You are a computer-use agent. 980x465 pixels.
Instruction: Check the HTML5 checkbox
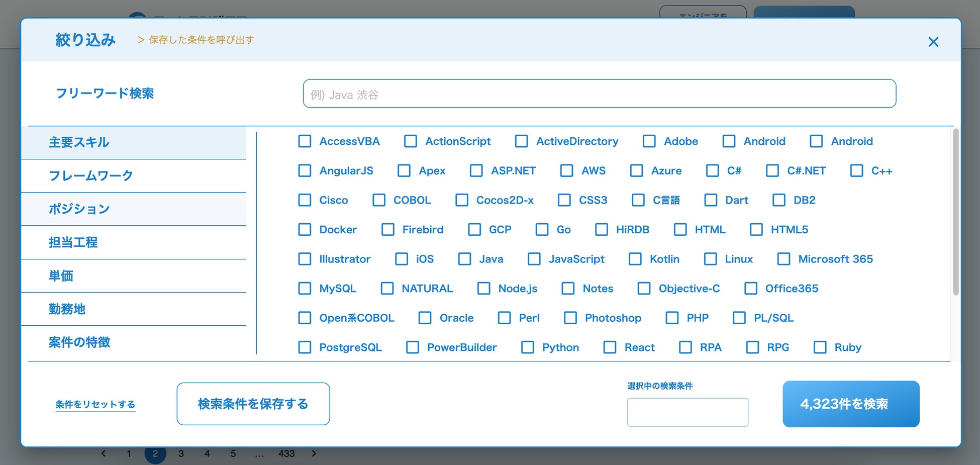(x=756, y=230)
